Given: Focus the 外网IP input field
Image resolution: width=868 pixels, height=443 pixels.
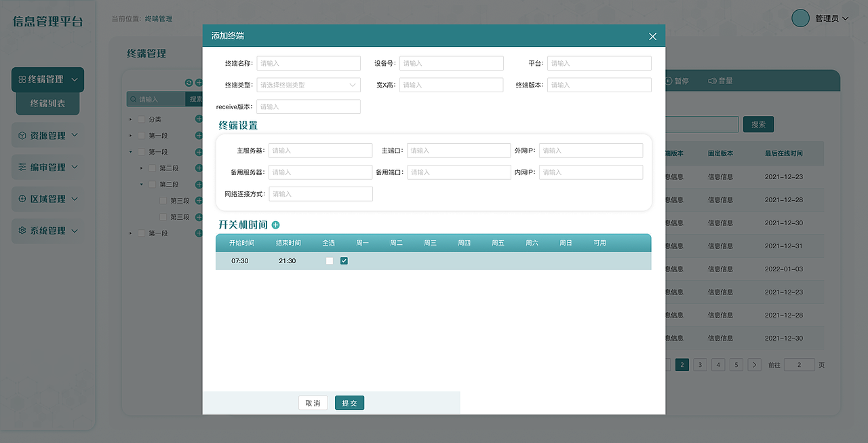Looking at the screenshot, I should tap(591, 151).
